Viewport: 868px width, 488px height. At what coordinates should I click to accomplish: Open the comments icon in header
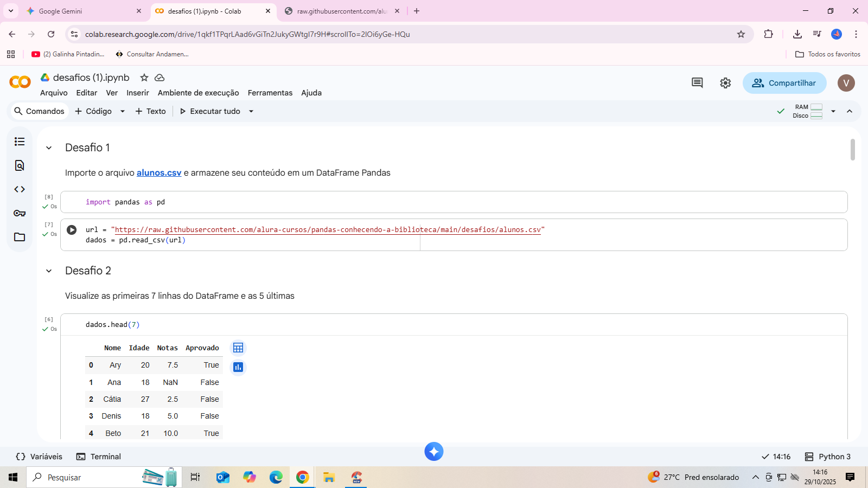(x=697, y=83)
